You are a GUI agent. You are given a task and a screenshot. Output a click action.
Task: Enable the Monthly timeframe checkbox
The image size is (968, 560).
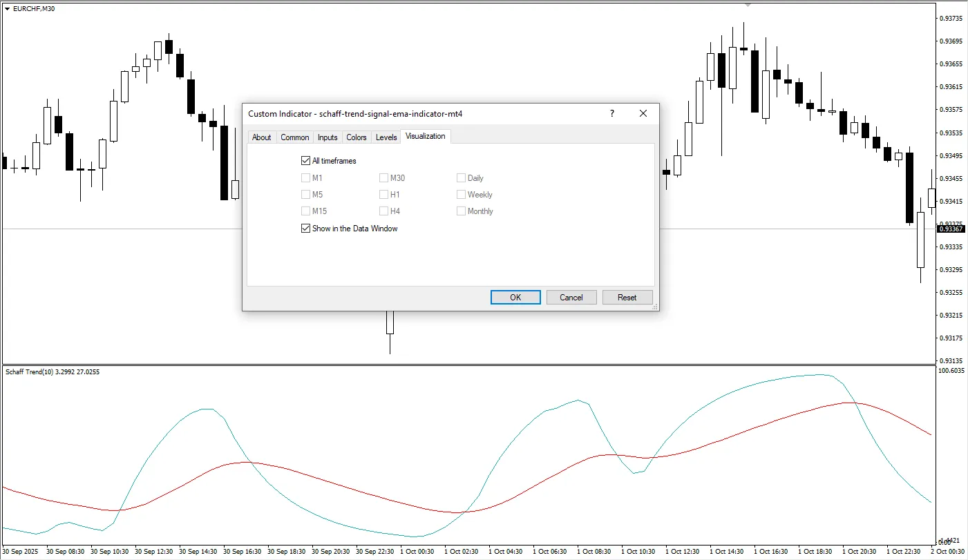[x=461, y=211]
